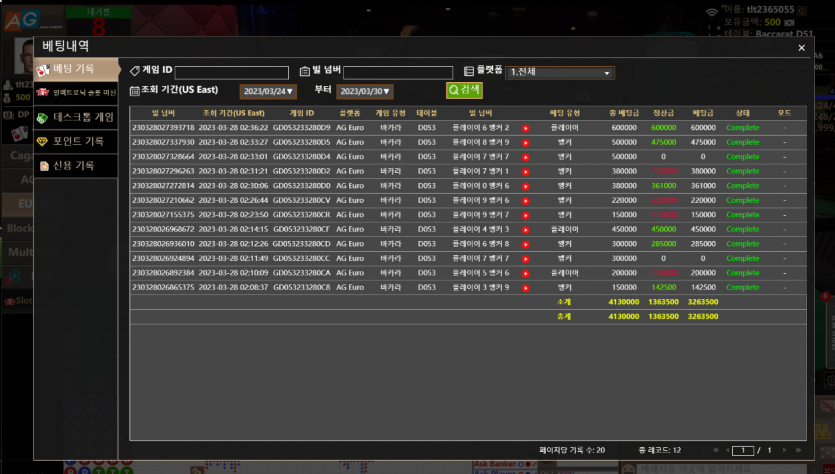The height and width of the screenshot is (474, 835).
Task: Click the calendar icon next to 조회 기간
Action: (x=135, y=91)
